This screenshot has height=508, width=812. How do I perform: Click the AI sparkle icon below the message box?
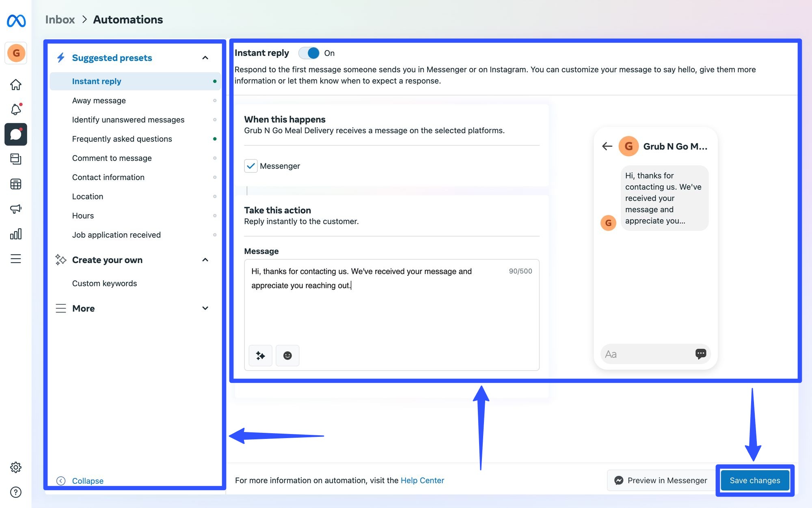(260, 355)
